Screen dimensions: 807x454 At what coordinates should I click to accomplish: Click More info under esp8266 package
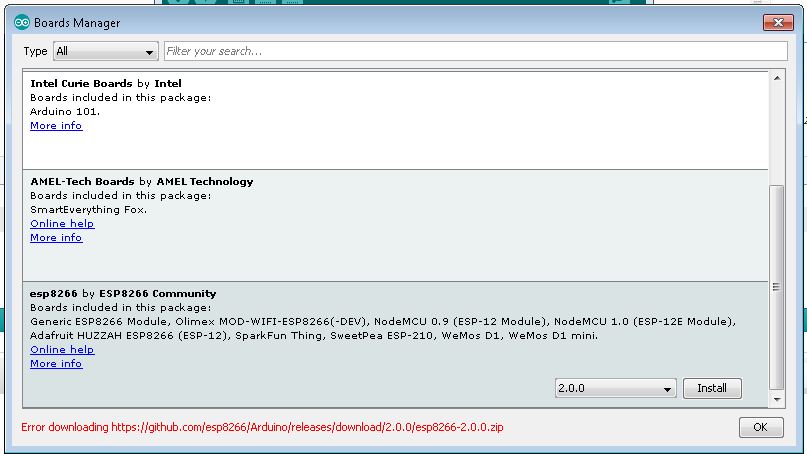[56, 364]
